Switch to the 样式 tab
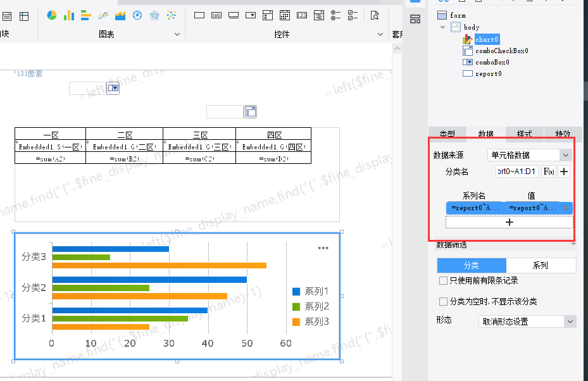Screen dimensions: 588x381 point(525,133)
